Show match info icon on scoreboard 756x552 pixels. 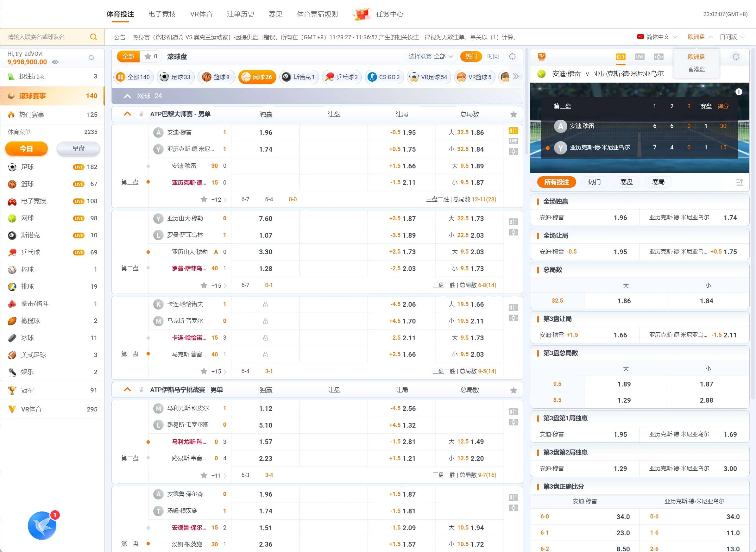click(739, 92)
